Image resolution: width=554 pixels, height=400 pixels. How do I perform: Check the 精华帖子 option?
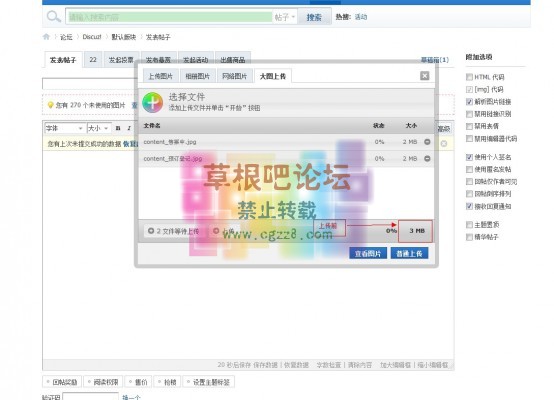469,237
